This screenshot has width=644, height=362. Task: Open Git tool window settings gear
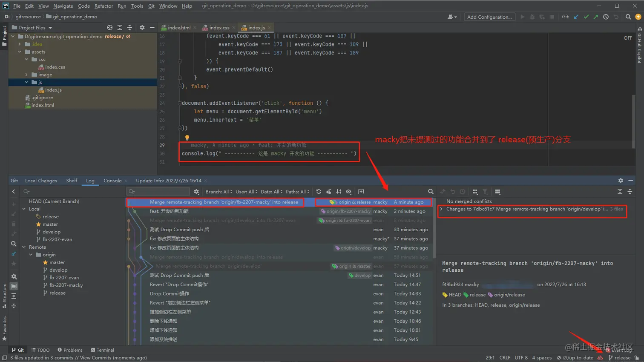621,181
